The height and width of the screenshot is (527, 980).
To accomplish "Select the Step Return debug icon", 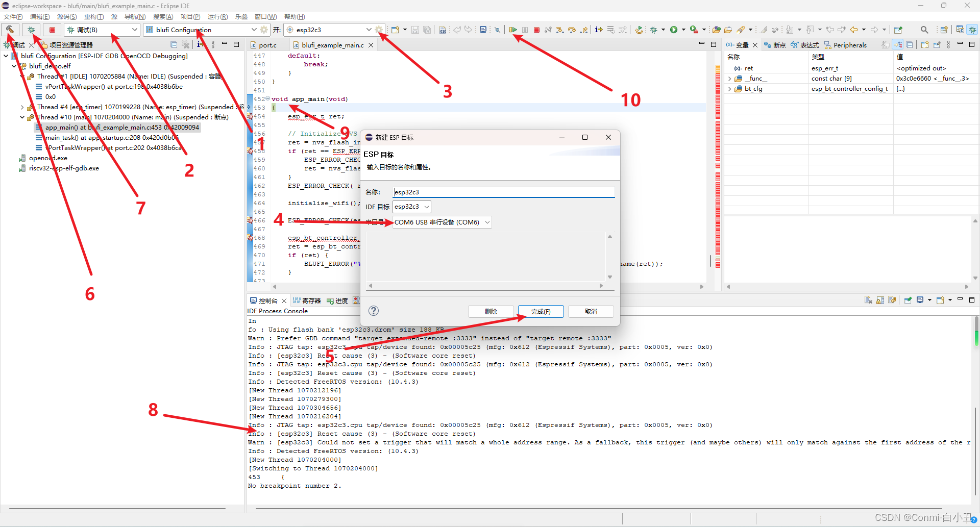I will point(584,29).
